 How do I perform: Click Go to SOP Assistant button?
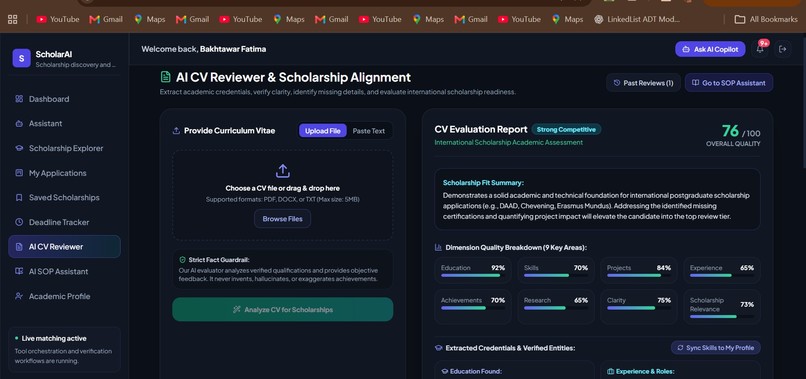tap(728, 83)
